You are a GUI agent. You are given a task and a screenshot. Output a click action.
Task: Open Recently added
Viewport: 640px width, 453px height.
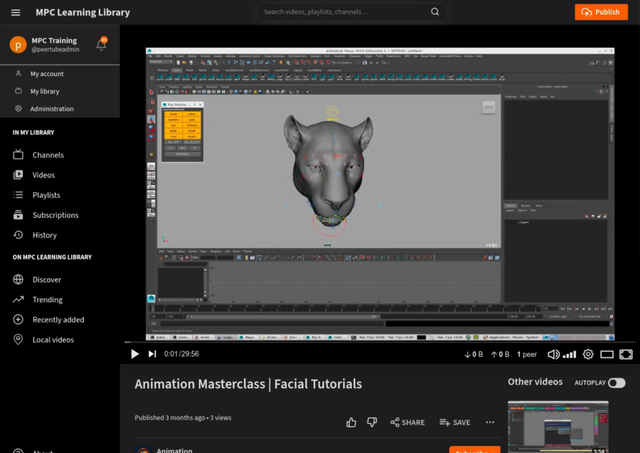pos(58,320)
